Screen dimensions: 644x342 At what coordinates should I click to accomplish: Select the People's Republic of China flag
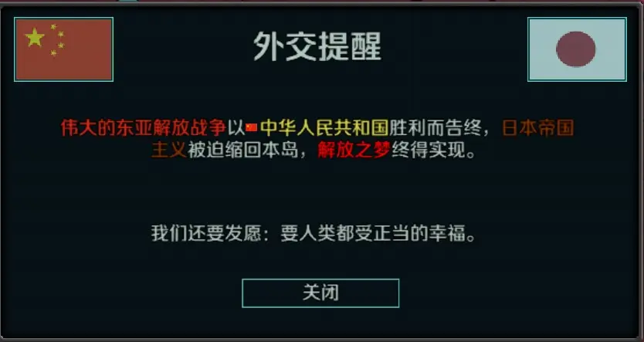pyautogui.click(x=63, y=49)
